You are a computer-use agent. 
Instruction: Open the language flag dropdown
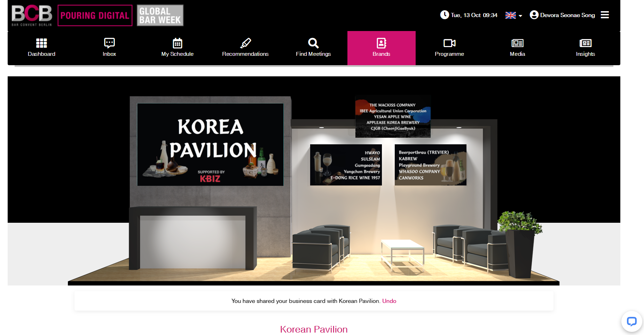pyautogui.click(x=514, y=15)
